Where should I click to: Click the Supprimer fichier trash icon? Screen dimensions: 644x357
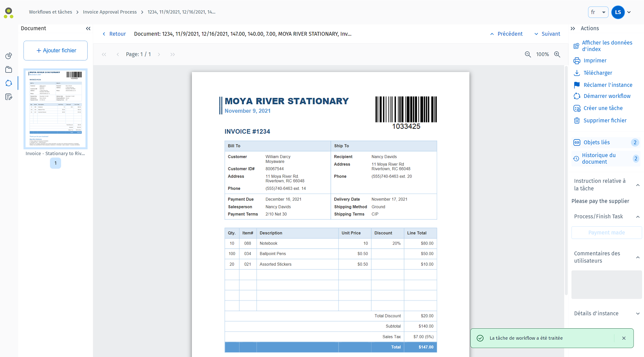pos(577,121)
